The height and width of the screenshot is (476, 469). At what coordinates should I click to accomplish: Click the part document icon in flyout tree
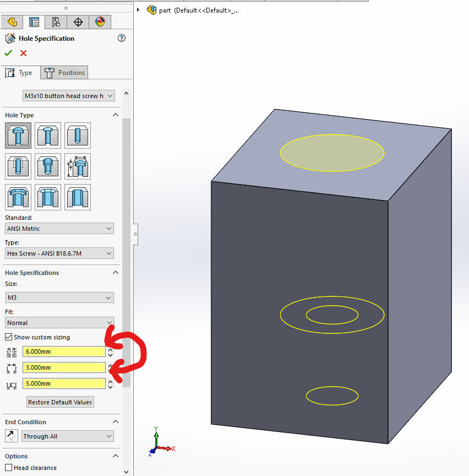[x=151, y=10]
